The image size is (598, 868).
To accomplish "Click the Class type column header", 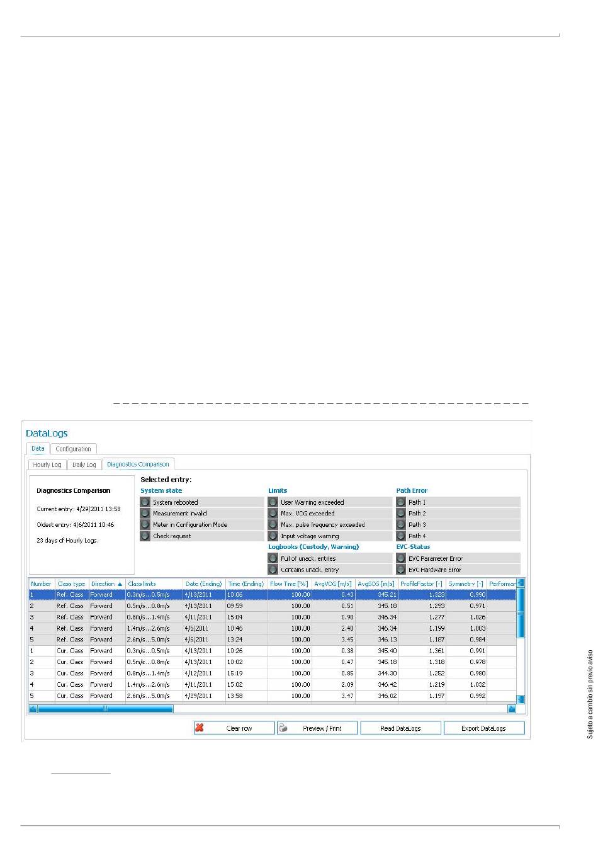I will tap(71, 584).
